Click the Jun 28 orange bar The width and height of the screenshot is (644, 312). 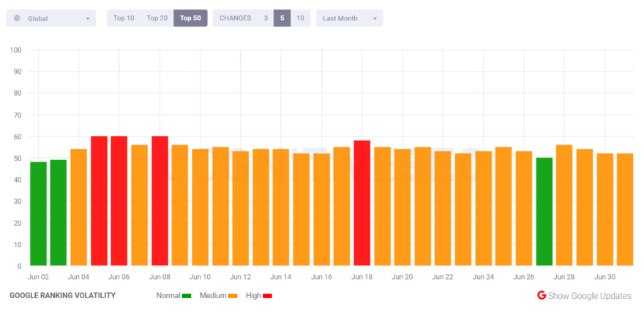pyautogui.click(x=564, y=205)
